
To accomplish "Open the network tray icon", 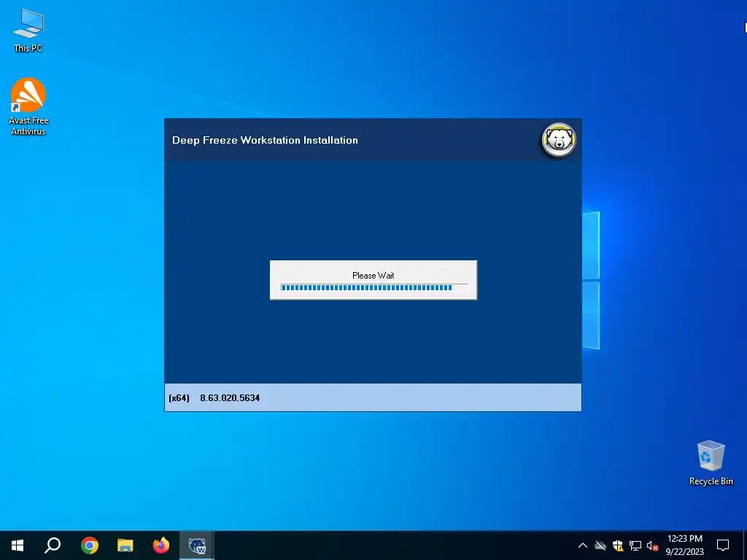I will click(635, 545).
